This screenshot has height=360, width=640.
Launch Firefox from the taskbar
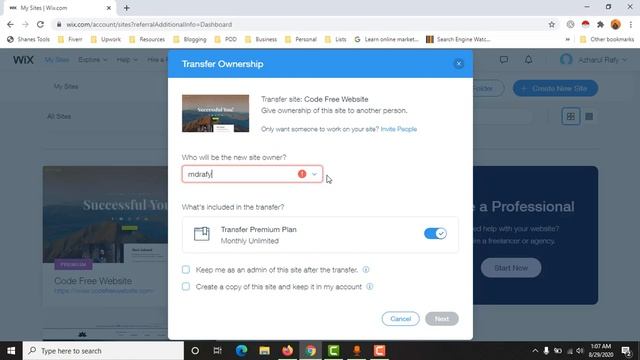coord(287,351)
